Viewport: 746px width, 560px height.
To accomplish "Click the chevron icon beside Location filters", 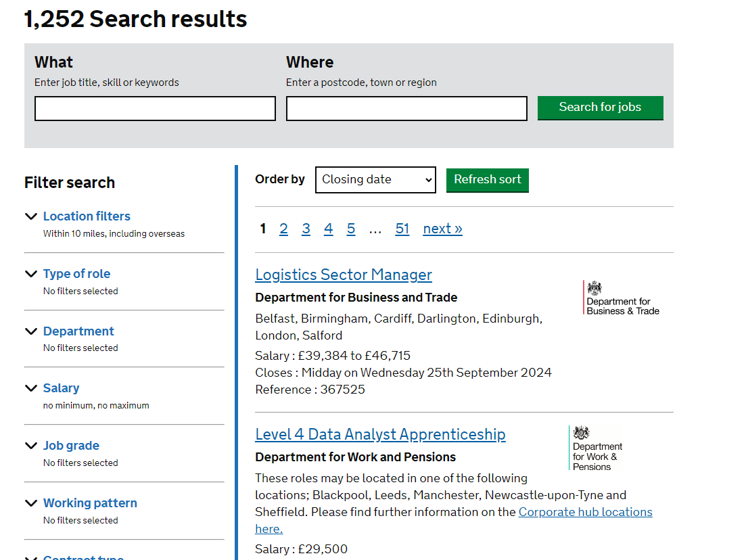I will (31, 216).
